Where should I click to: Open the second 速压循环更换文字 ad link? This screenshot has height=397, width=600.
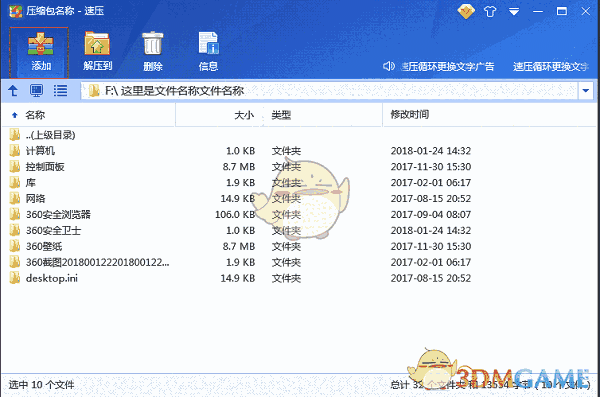(x=550, y=67)
